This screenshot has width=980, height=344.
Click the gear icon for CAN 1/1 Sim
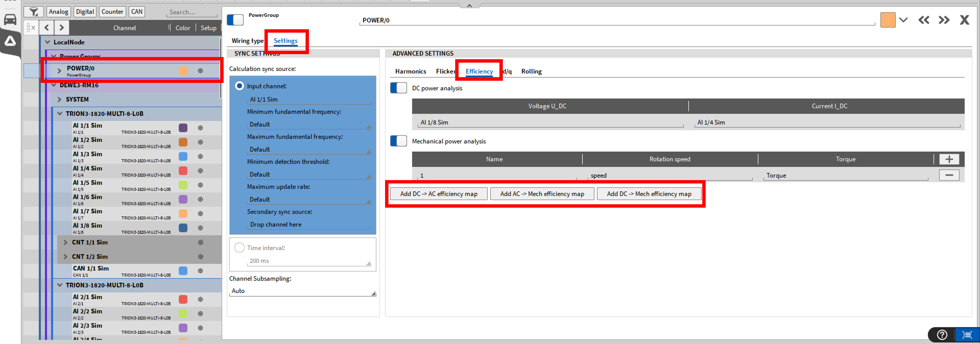[x=200, y=271]
